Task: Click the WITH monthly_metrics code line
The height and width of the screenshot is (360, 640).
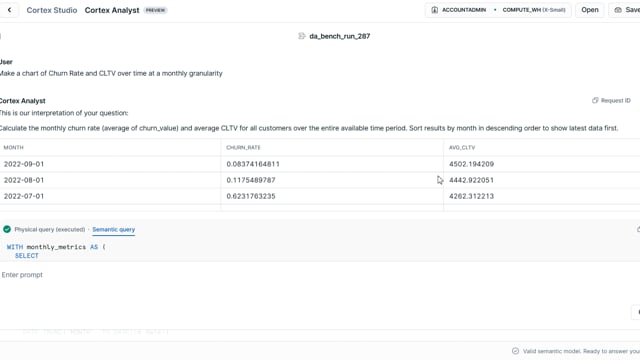Action: point(56,247)
